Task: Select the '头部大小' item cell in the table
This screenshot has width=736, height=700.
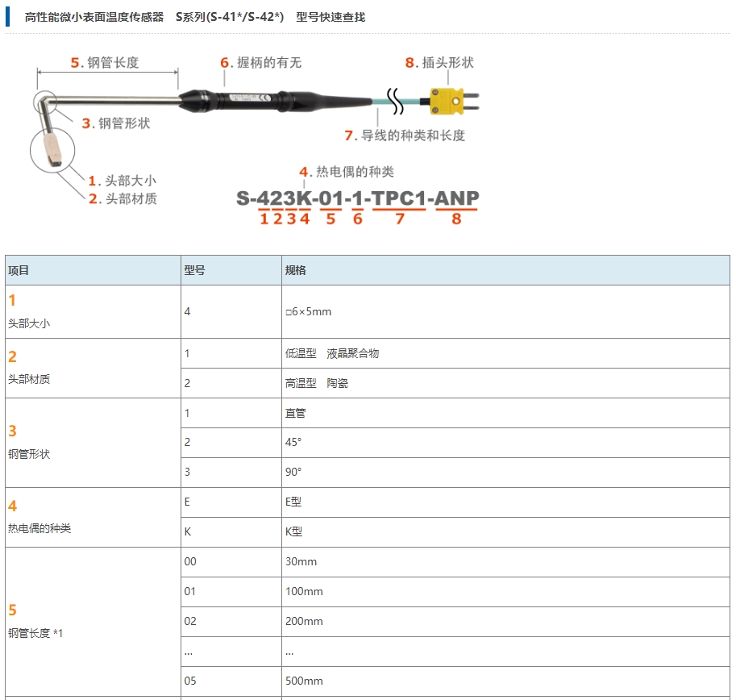Action: tap(93, 312)
